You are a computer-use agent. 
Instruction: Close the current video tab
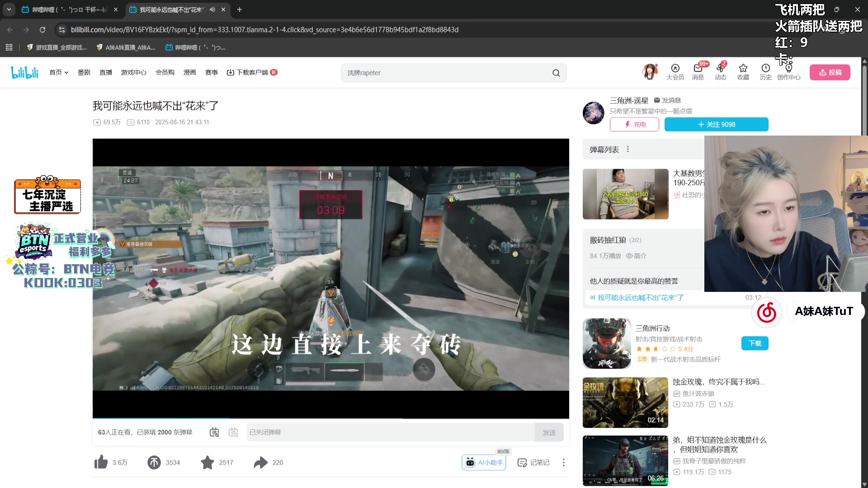pyautogui.click(x=223, y=9)
